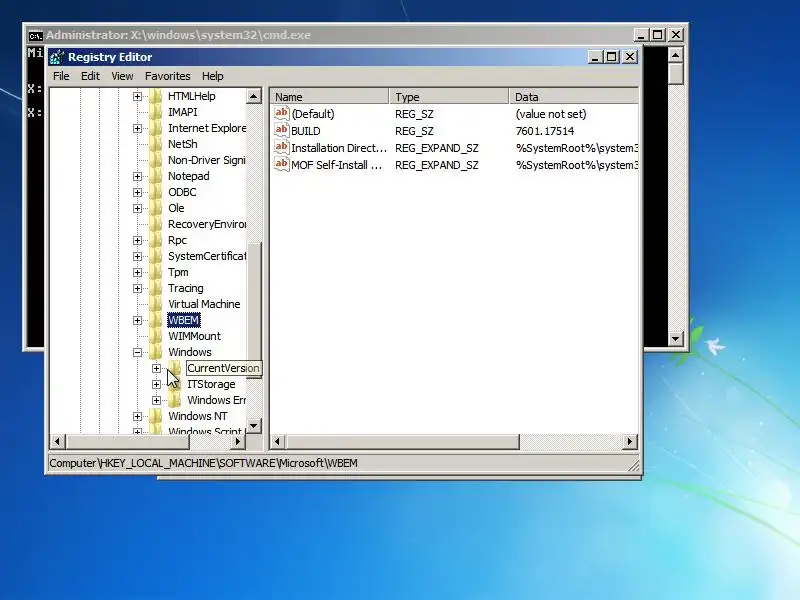Image resolution: width=800 pixels, height=600 pixels.
Task: Click the Windows NT folder icon
Action: pyautogui.click(x=156, y=416)
